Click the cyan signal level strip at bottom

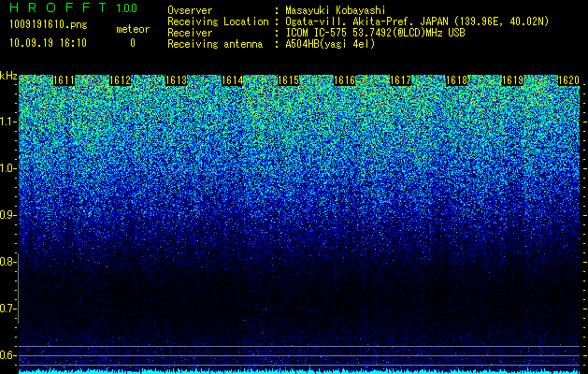click(299, 371)
